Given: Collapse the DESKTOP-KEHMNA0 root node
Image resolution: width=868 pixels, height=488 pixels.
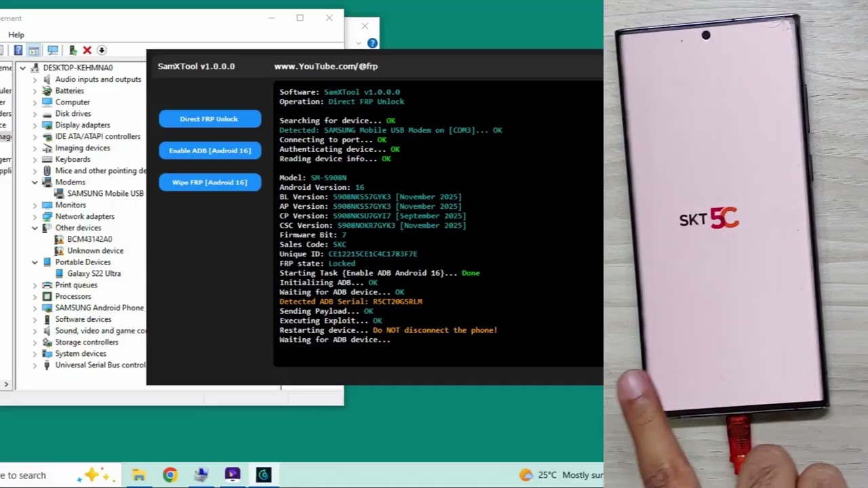Looking at the screenshot, I should tap(22, 68).
